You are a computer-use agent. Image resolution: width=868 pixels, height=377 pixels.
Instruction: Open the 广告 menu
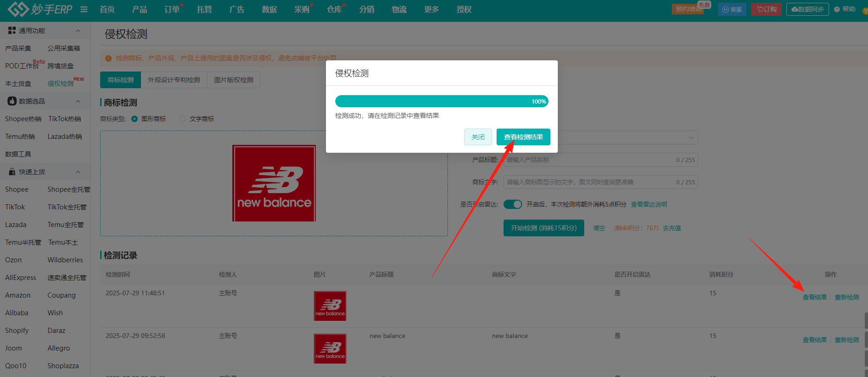[237, 9]
